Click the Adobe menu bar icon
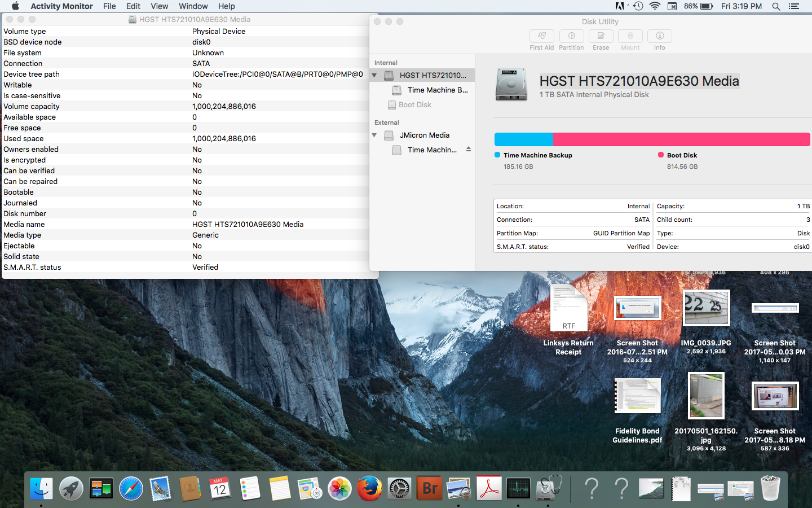This screenshot has width=812, height=508. (620, 6)
